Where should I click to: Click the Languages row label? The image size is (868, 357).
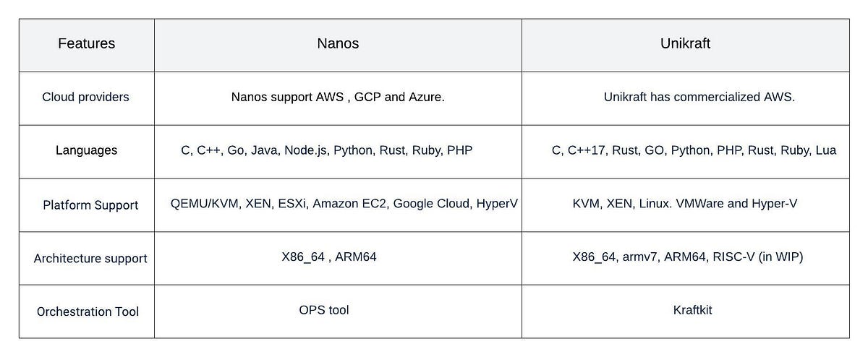click(x=86, y=150)
